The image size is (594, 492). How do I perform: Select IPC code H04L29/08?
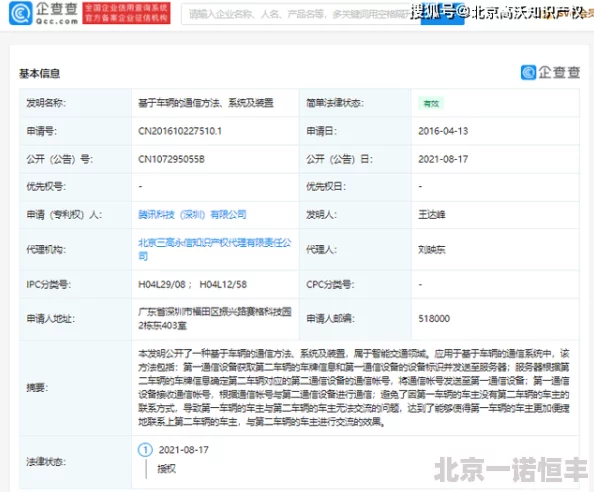162,284
